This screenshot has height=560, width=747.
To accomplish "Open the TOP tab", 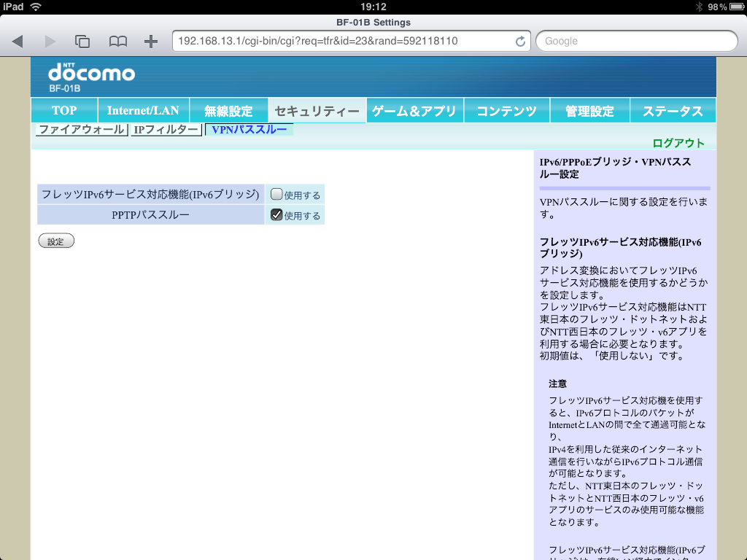I will [64, 111].
